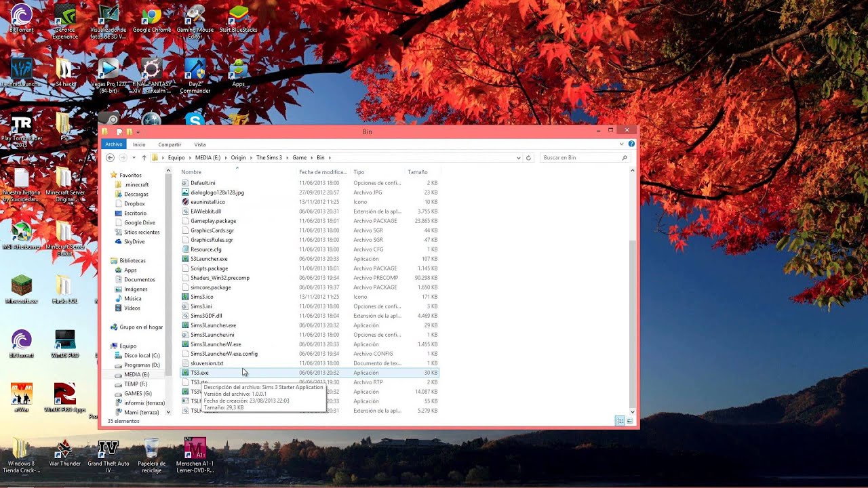The width and height of the screenshot is (868, 488).
Task: Open Descargas in the Favoritos list
Action: [x=136, y=194]
